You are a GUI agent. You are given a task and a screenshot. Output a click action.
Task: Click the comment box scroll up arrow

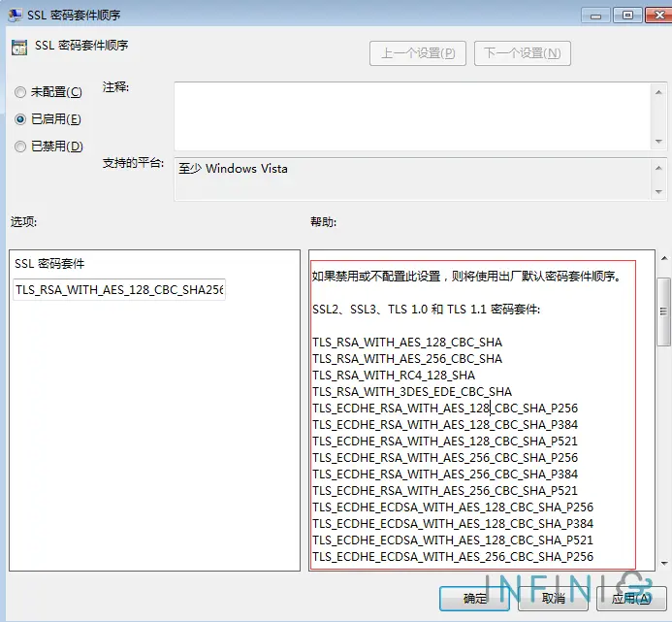tap(658, 92)
